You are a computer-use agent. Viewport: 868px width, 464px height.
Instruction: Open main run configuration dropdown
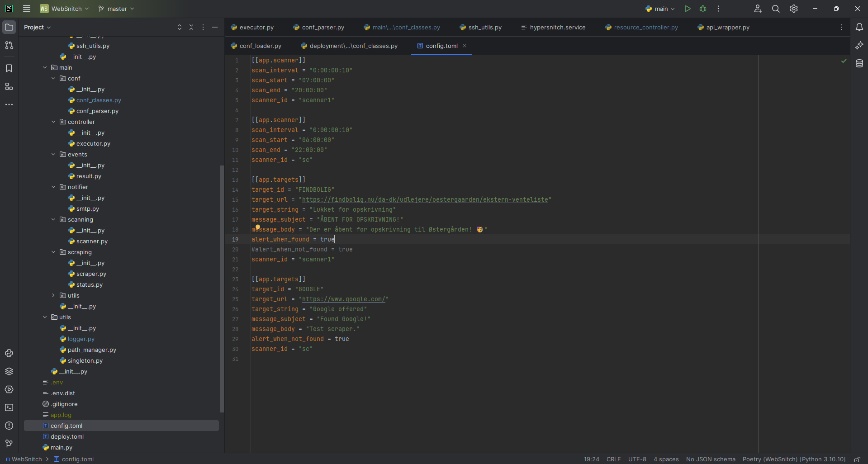pyautogui.click(x=660, y=9)
